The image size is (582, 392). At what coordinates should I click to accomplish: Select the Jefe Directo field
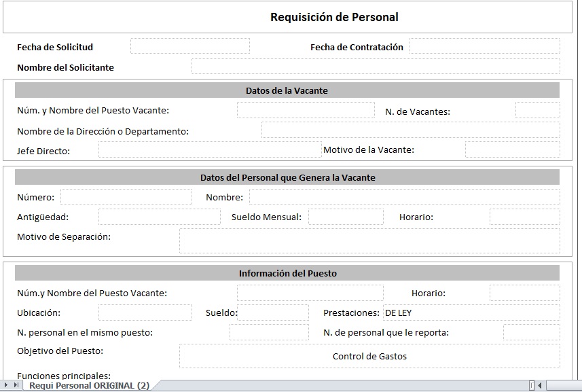click(210, 149)
